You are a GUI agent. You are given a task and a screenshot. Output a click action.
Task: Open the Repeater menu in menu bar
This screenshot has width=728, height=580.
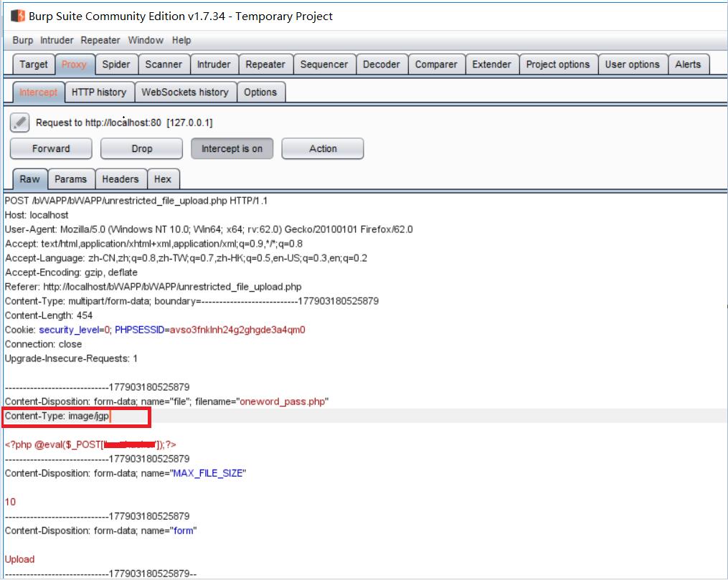tap(100, 40)
